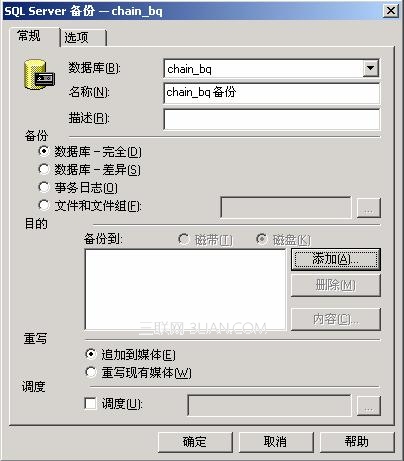The width and height of the screenshot is (404, 461).
Task: Click the 取消 button
Action: (x=276, y=442)
